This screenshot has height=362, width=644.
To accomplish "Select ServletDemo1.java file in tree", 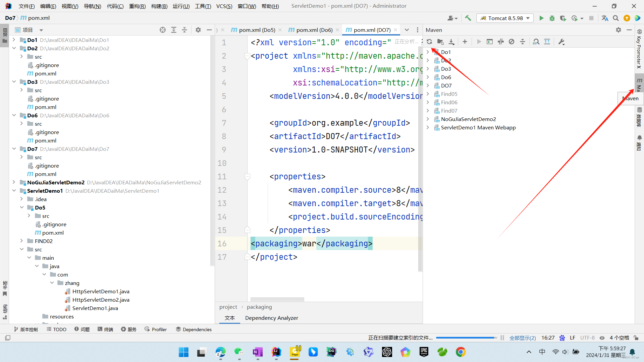I will [x=95, y=308].
